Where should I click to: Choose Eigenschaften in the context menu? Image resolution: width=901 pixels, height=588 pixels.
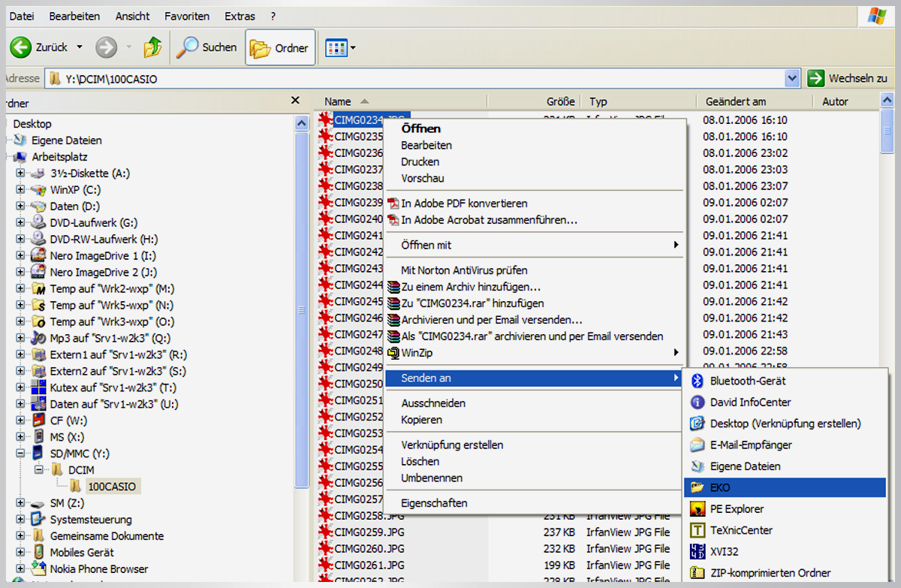(x=535, y=503)
